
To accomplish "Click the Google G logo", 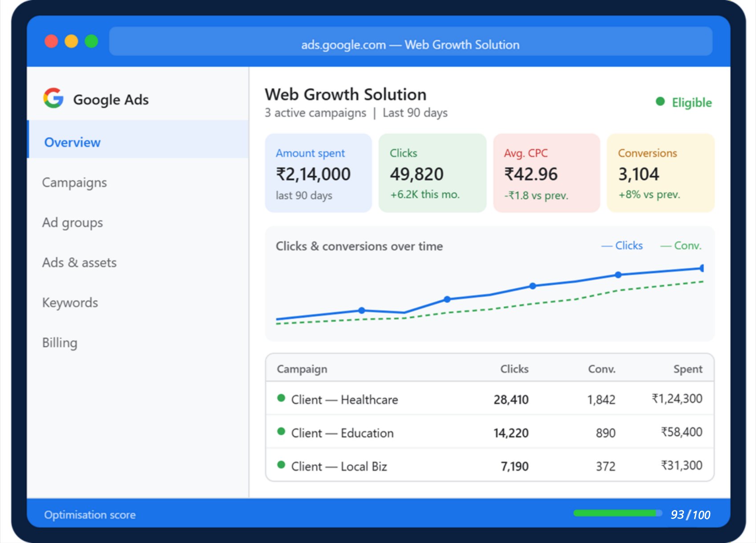I will coord(53,98).
